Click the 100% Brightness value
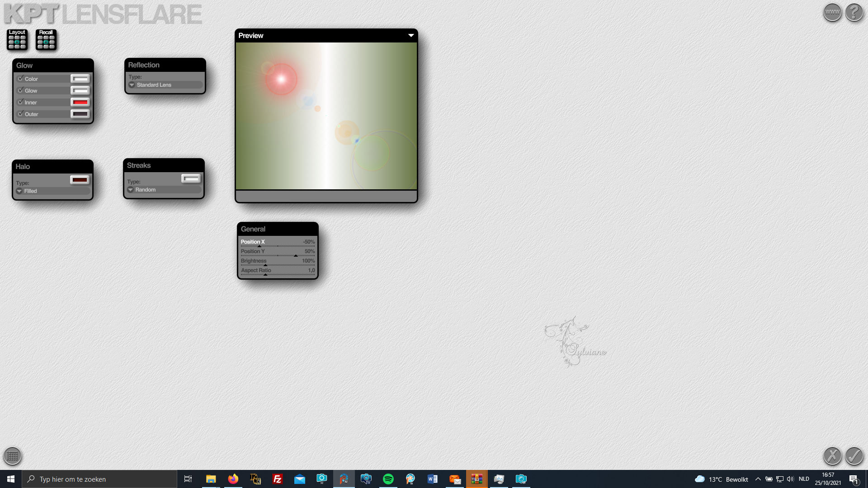Viewport: 868px width, 488px height. click(308, 261)
